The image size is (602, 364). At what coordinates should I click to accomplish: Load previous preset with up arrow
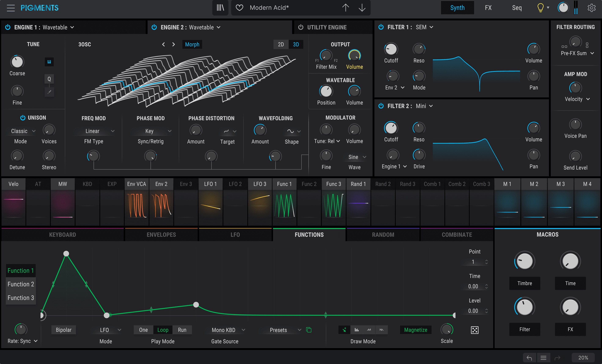(346, 8)
